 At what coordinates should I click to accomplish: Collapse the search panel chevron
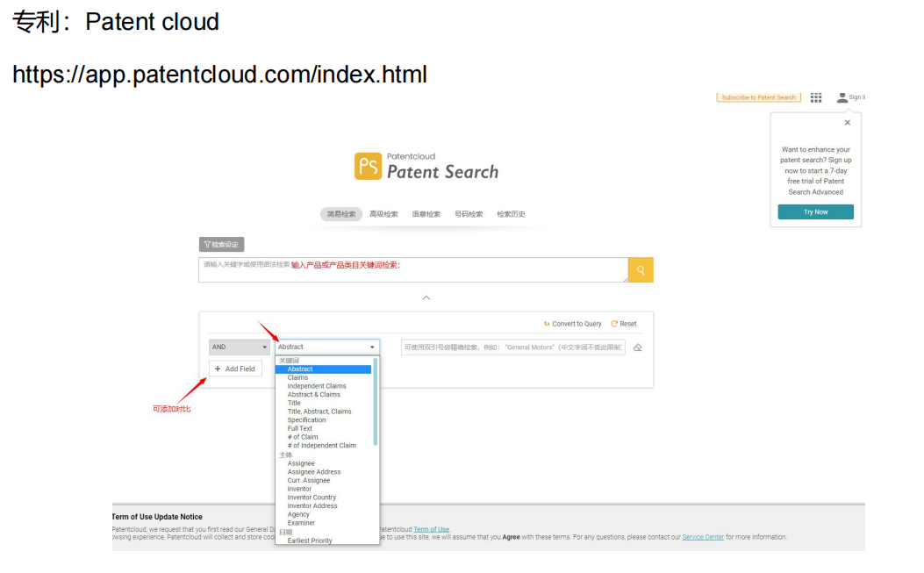(426, 297)
